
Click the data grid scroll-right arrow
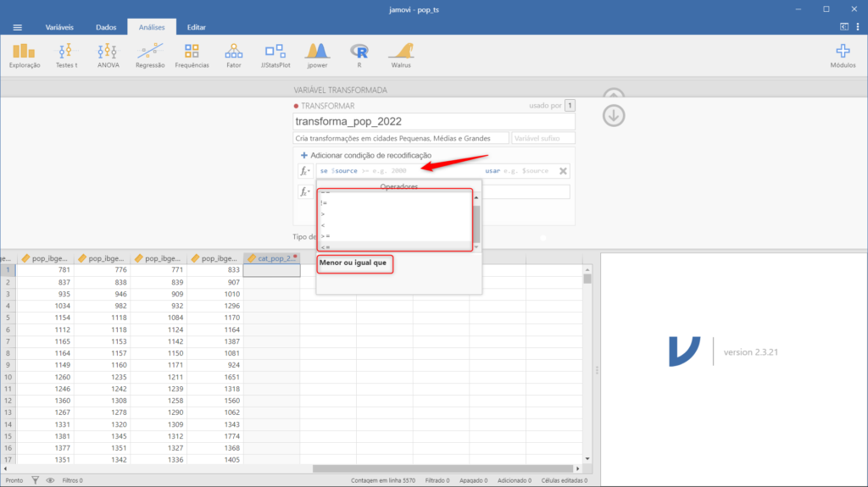point(577,468)
